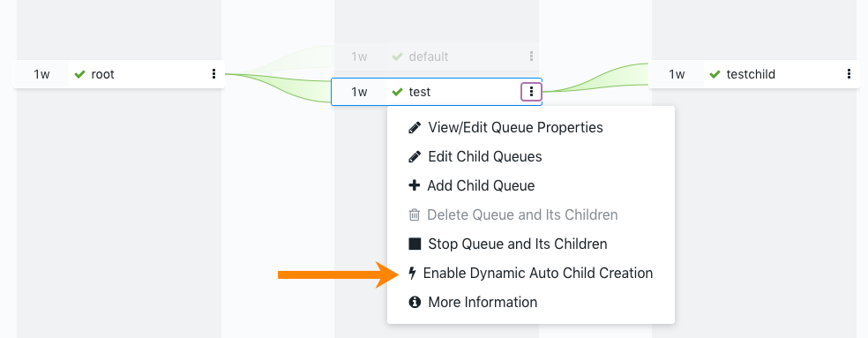868x338 pixels.
Task: Open the testchild queue kebab menu
Action: 849,74
